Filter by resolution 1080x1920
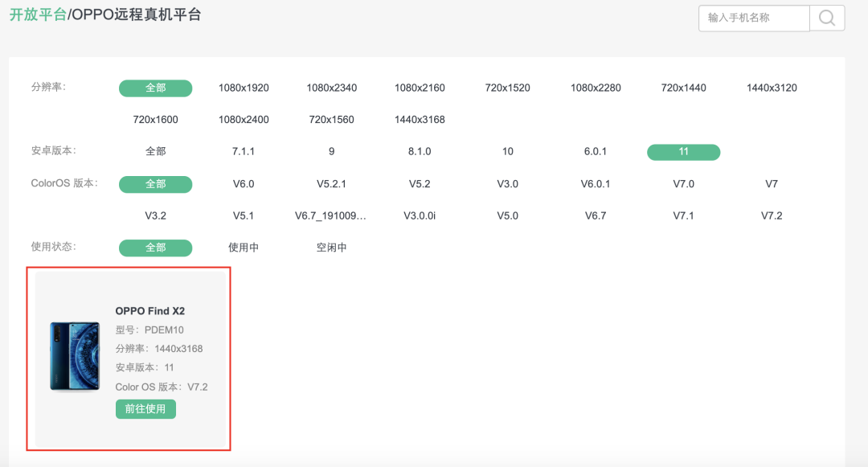Viewport: 868px width, 467px height. tap(244, 88)
